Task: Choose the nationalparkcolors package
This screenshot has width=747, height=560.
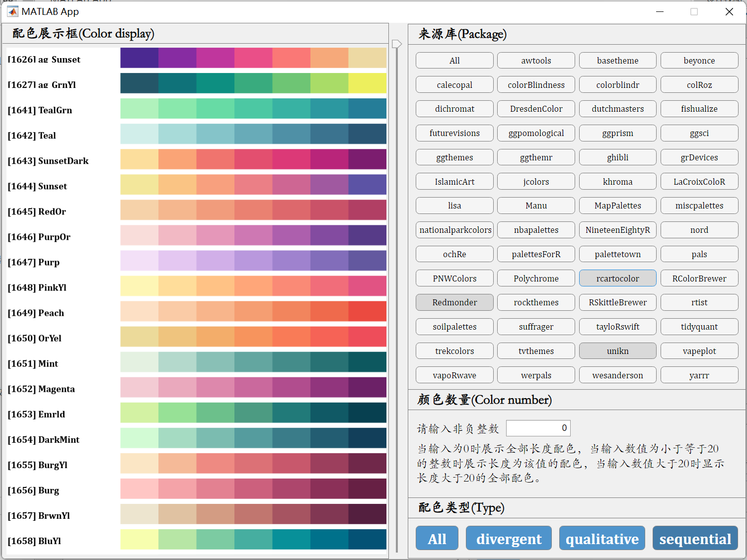Action: pos(454,230)
